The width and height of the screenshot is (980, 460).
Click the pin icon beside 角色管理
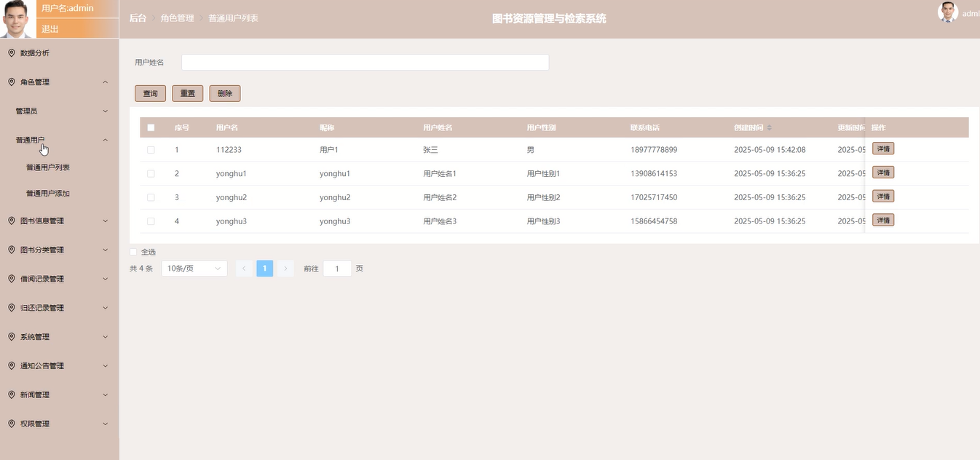[x=12, y=82]
